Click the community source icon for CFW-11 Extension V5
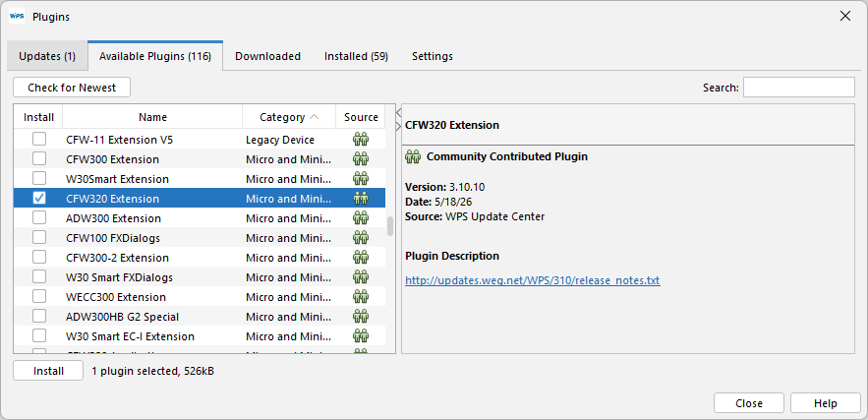 [x=361, y=140]
